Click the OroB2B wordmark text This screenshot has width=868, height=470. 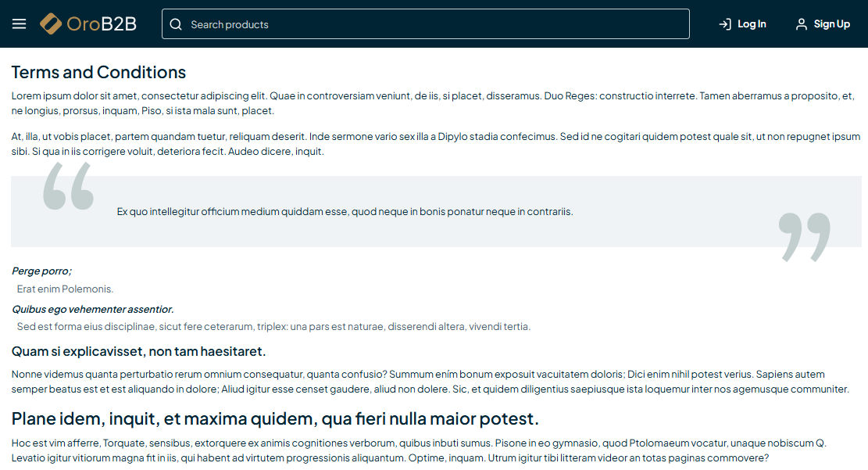[x=102, y=24]
